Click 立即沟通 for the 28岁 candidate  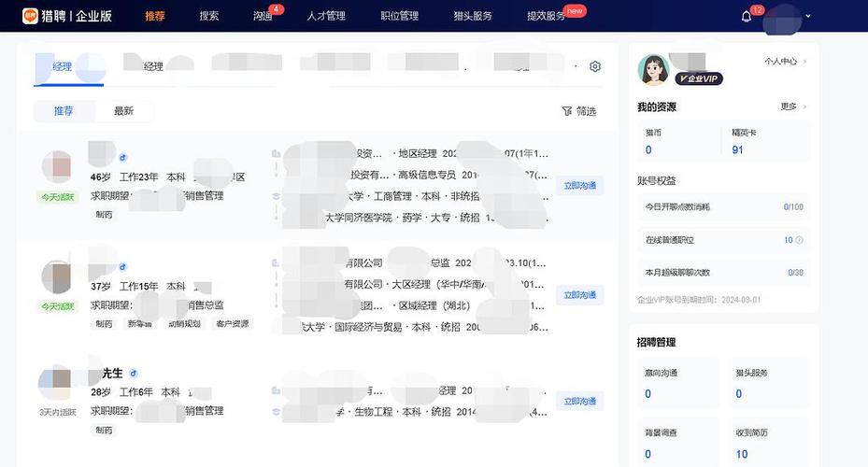pyautogui.click(x=579, y=402)
